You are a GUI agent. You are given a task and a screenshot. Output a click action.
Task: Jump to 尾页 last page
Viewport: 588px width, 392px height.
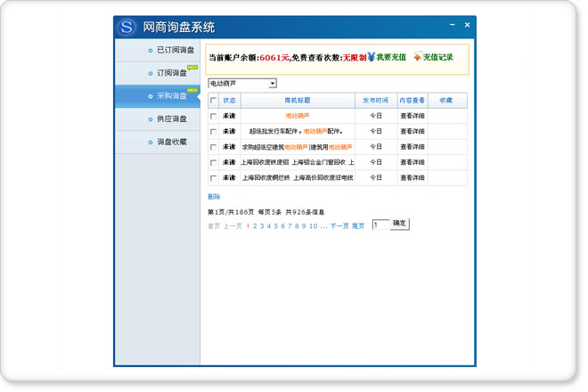tap(358, 226)
